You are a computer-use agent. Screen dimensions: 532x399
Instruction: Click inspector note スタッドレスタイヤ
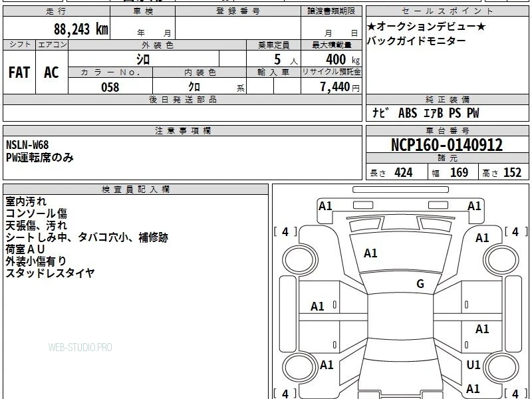[51, 273]
